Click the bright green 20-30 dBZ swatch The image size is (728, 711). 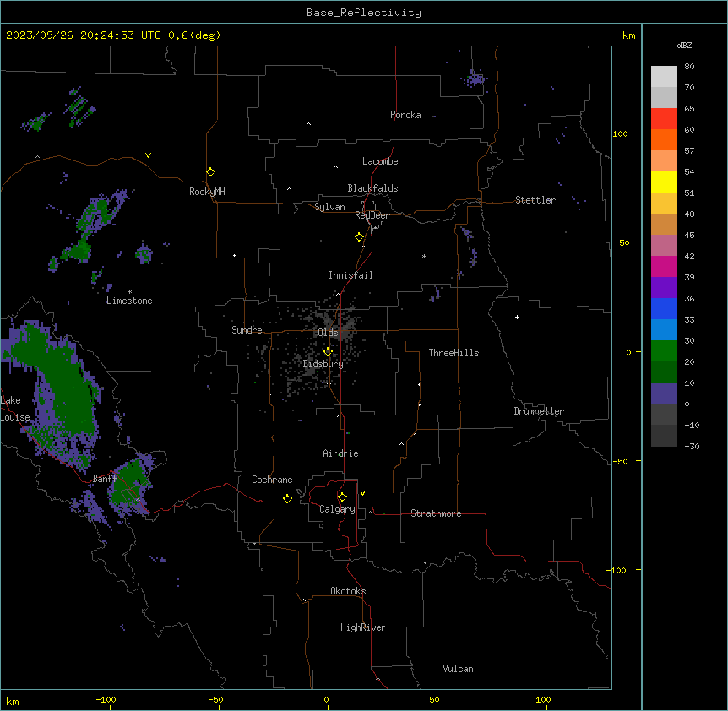664,351
